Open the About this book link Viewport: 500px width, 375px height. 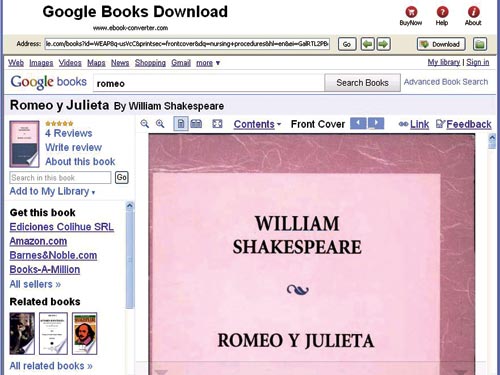(80, 162)
